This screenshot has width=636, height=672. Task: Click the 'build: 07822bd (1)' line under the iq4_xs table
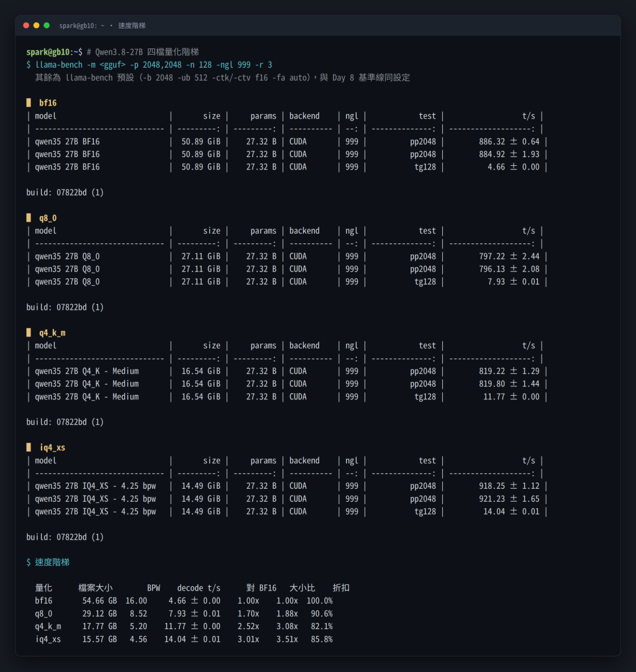click(x=65, y=537)
